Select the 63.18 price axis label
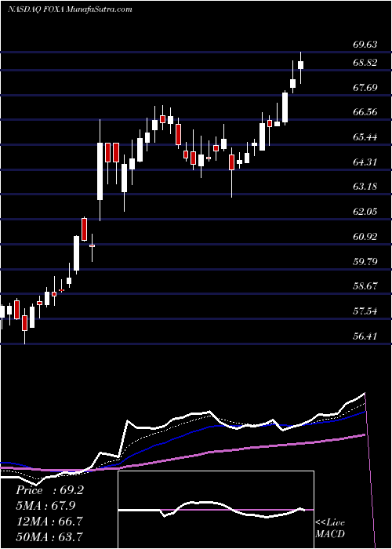This screenshot has width=392, height=549. pos(365,187)
